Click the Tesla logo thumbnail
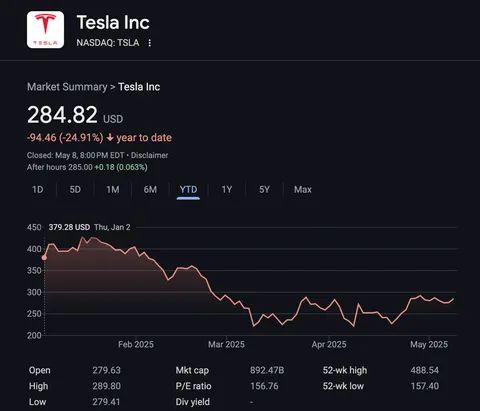Viewport: 480px width, 411px height. coord(45,30)
